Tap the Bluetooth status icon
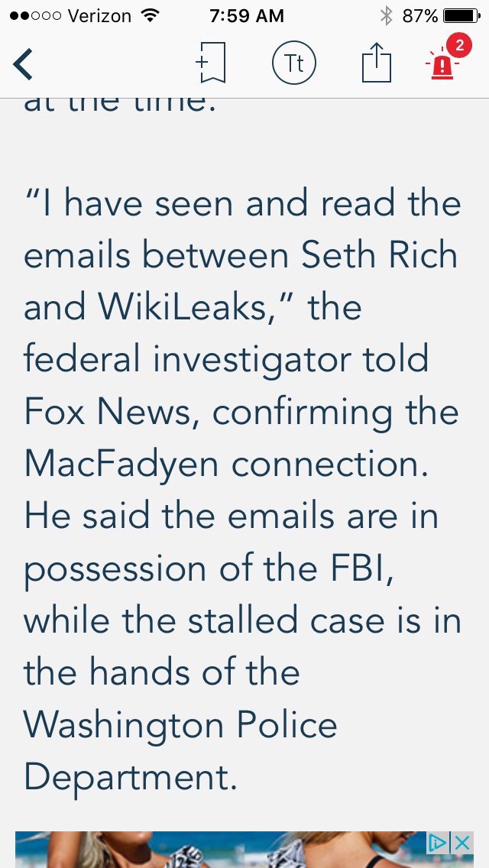Viewport: 489px width, 868px height. point(386,15)
